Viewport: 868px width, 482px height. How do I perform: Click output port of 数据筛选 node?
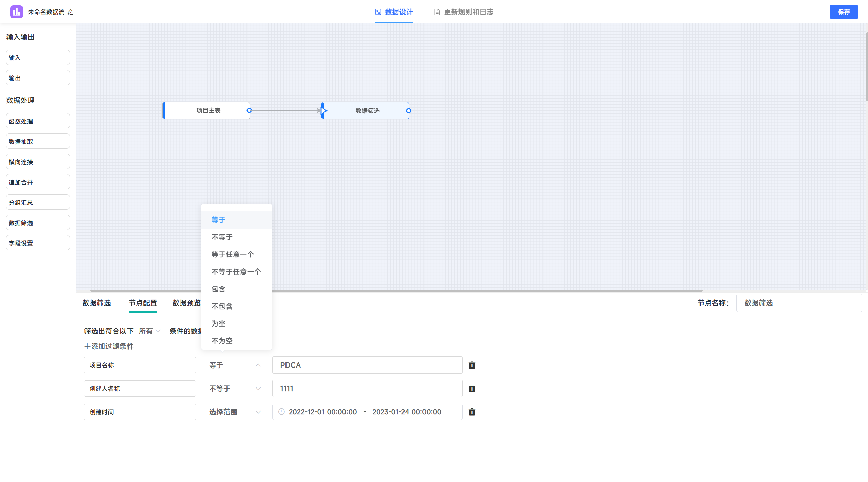coord(409,111)
